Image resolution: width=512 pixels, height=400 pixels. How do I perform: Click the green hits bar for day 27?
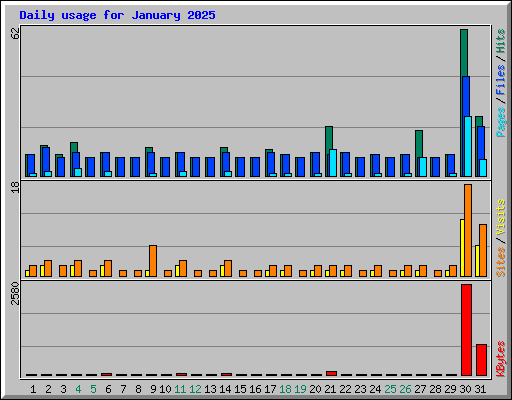419,144
